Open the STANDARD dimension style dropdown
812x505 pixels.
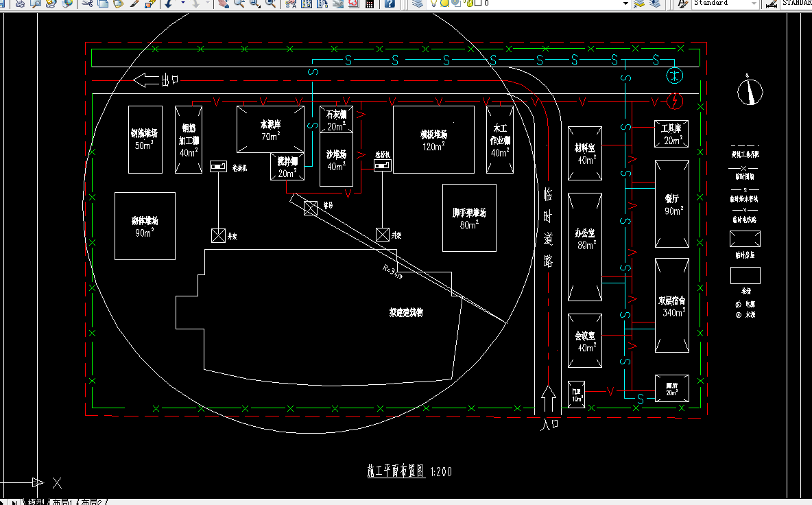(x=796, y=3)
